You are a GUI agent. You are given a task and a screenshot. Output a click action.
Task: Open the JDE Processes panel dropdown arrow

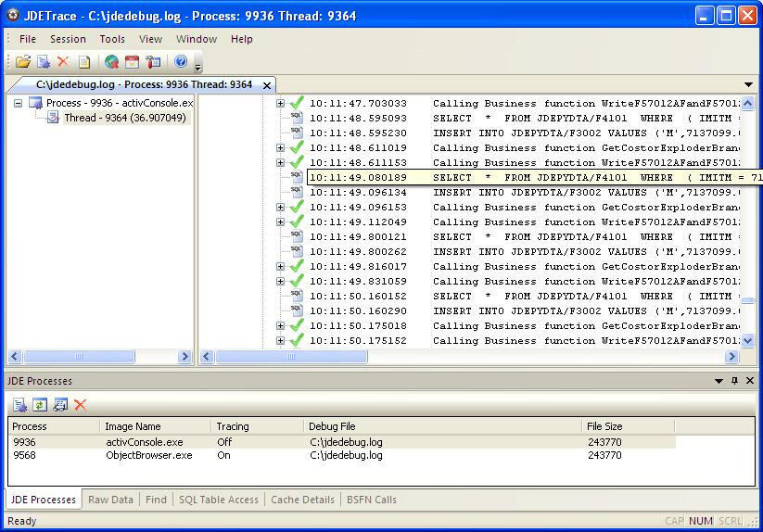click(x=718, y=381)
